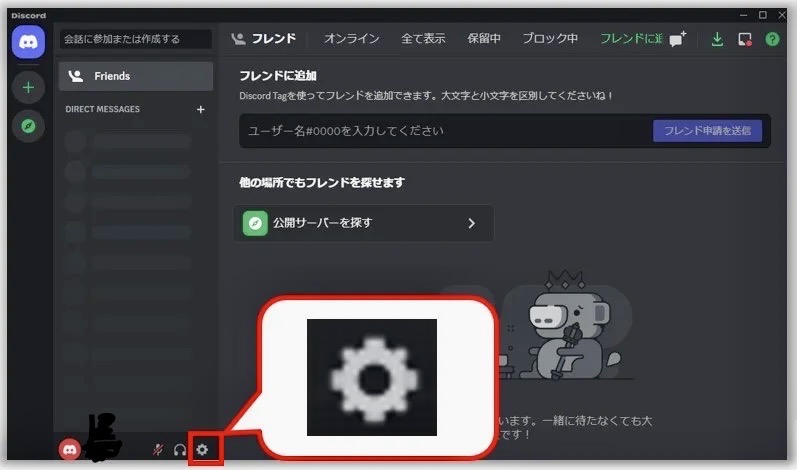This screenshot has width=797, height=470.
Task: Open 公開サーバーを探す button
Action: click(x=363, y=223)
